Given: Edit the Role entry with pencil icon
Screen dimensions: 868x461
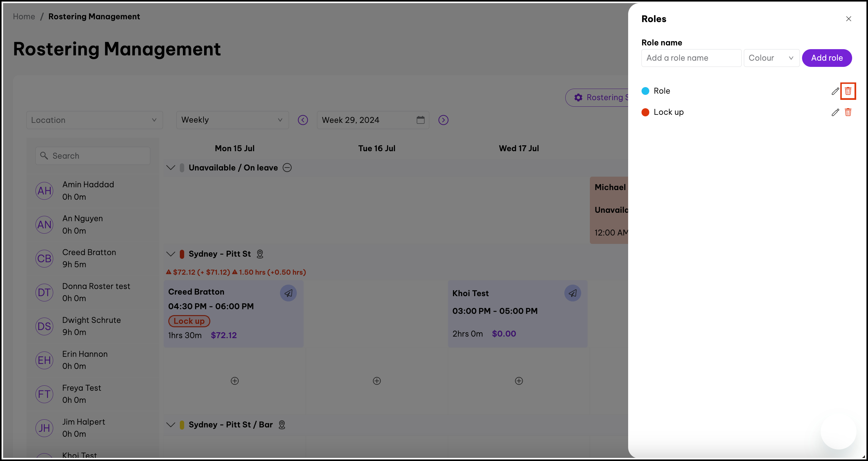Looking at the screenshot, I should pos(835,91).
